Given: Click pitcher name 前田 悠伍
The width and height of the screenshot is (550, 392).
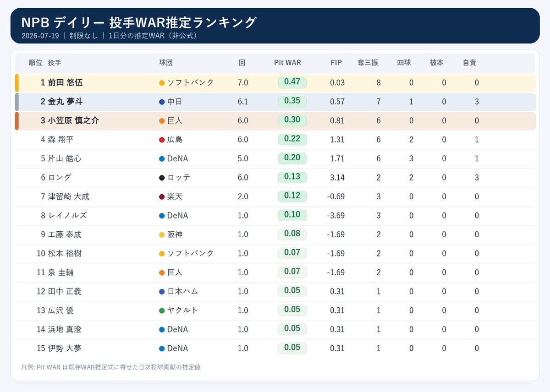Looking at the screenshot, I should click(66, 83).
